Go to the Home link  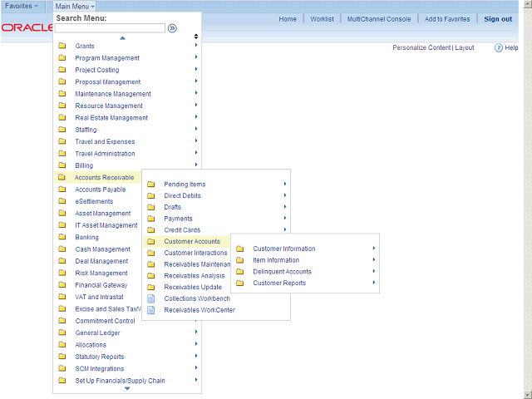(x=288, y=19)
